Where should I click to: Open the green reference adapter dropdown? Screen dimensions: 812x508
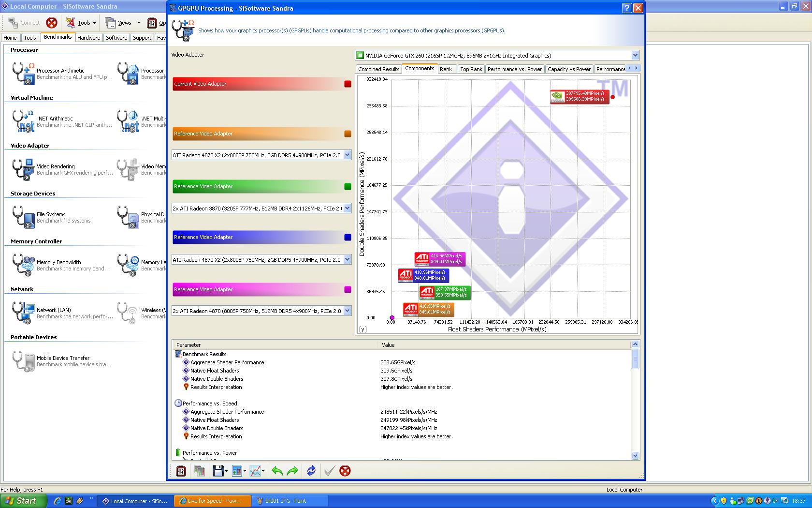[347, 209]
